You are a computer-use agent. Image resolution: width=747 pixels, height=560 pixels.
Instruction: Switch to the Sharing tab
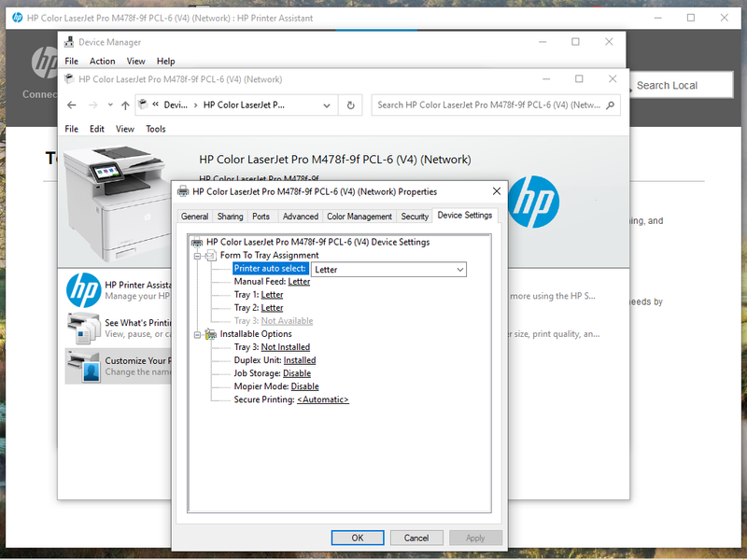(x=230, y=217)
